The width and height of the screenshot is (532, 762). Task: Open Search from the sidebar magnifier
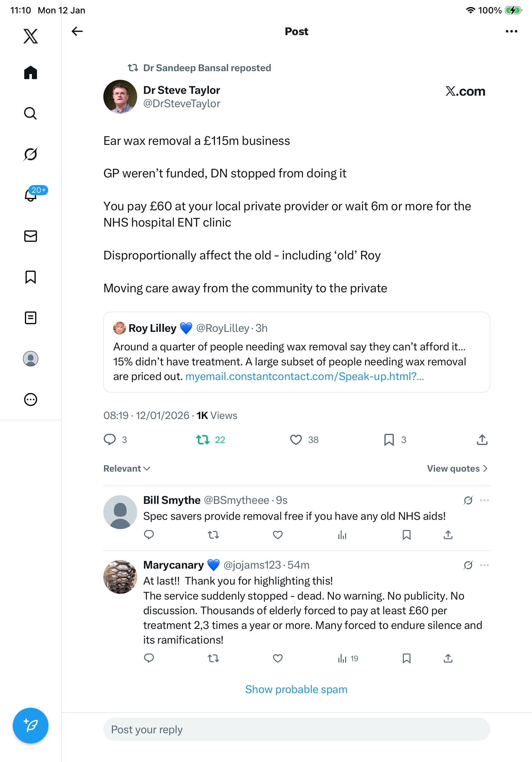point(31,114)
